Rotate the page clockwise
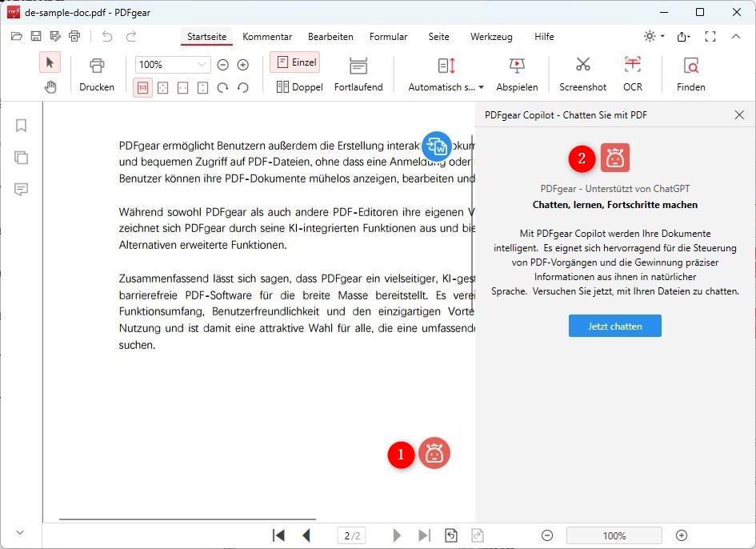This screenshot has width=756, height=549. coord(222,88)
